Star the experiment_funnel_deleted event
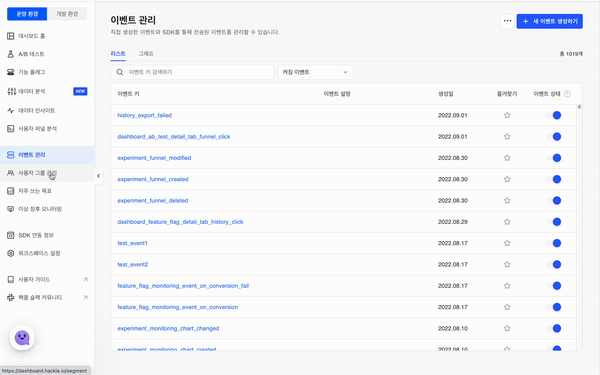This screenshot has width=600, height=375. [507, 201]
